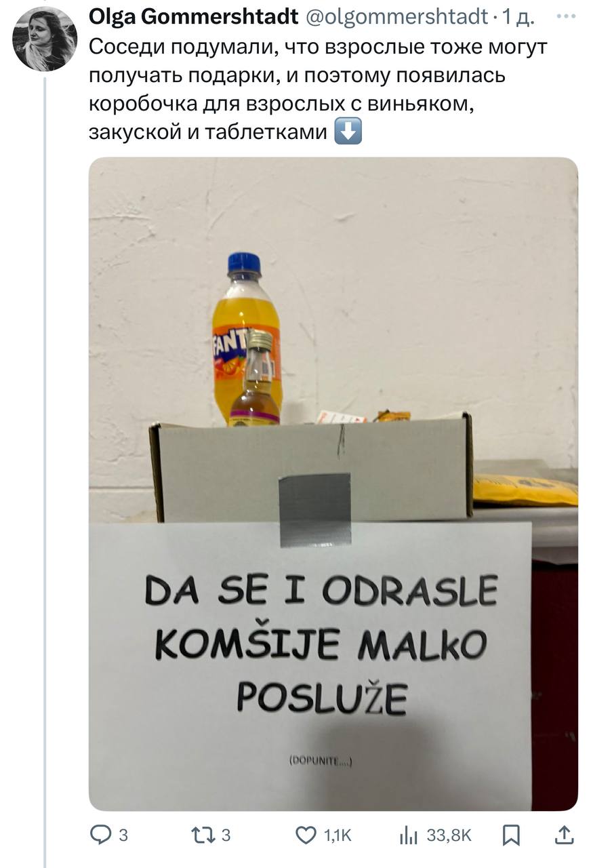Click the 33,8K views count
Image resolution: width=591 pixels, height=868 pixels.
point(449,836)
